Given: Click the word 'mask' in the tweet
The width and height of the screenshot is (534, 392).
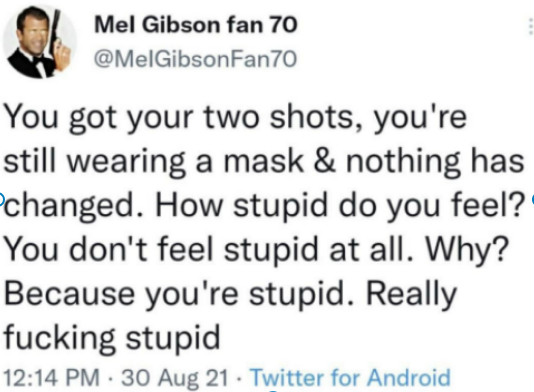Looking at the screenshot, I should 263,161.
